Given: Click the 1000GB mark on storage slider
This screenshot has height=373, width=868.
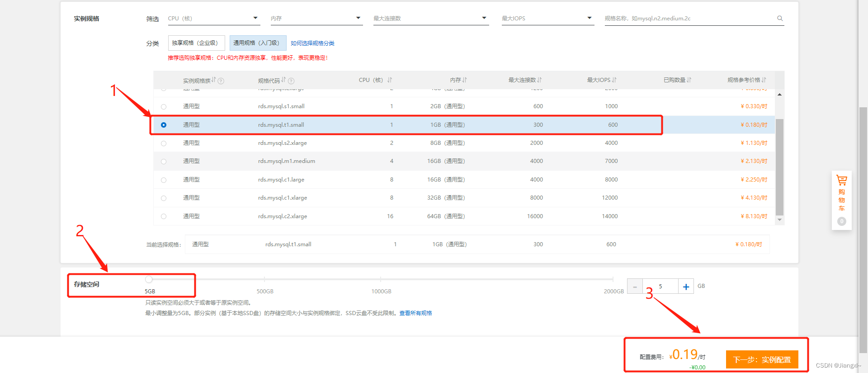Looking at the screenshot, I should click(x=381, y=279).
